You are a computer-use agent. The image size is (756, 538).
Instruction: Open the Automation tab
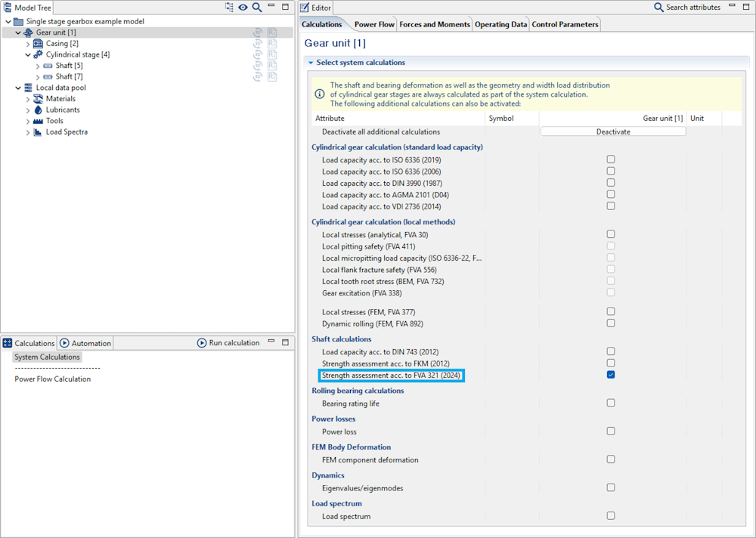pos(85,343)
